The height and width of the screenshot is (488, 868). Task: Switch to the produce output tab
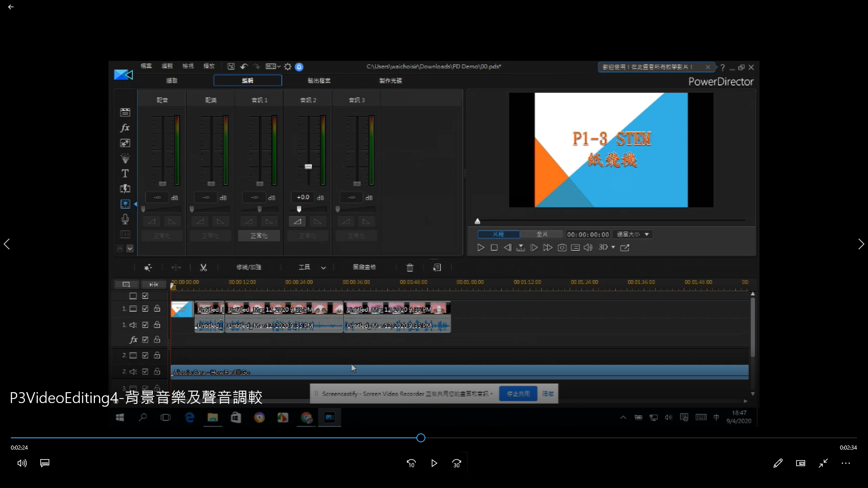pos(319,81)
